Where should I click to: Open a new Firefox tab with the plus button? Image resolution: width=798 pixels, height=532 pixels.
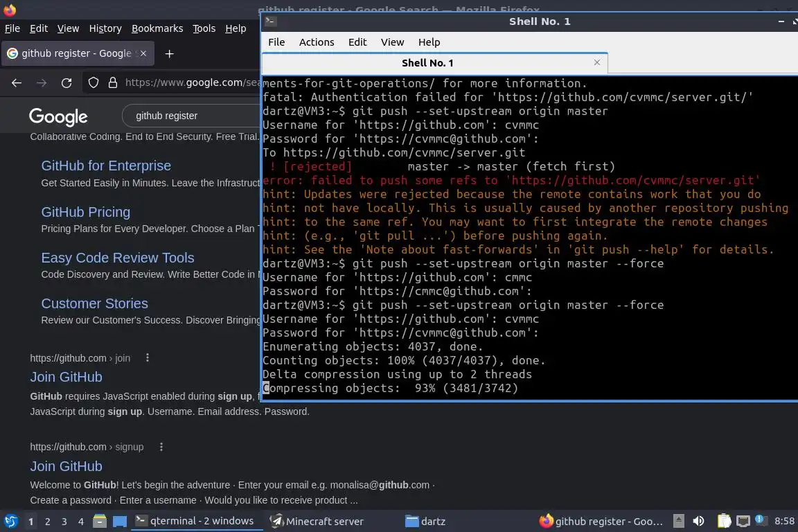[x=170, y=53]
